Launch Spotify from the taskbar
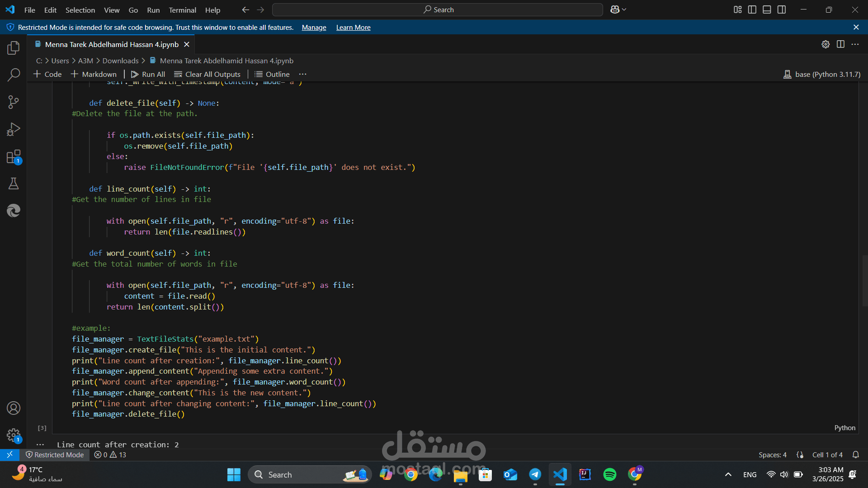The height and width of the screenshot is (488, 868). (x=610, y=474)
